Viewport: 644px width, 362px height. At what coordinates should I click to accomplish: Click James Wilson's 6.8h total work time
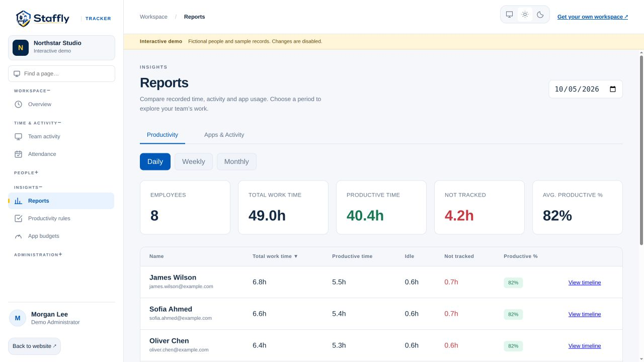click(260, 282)
